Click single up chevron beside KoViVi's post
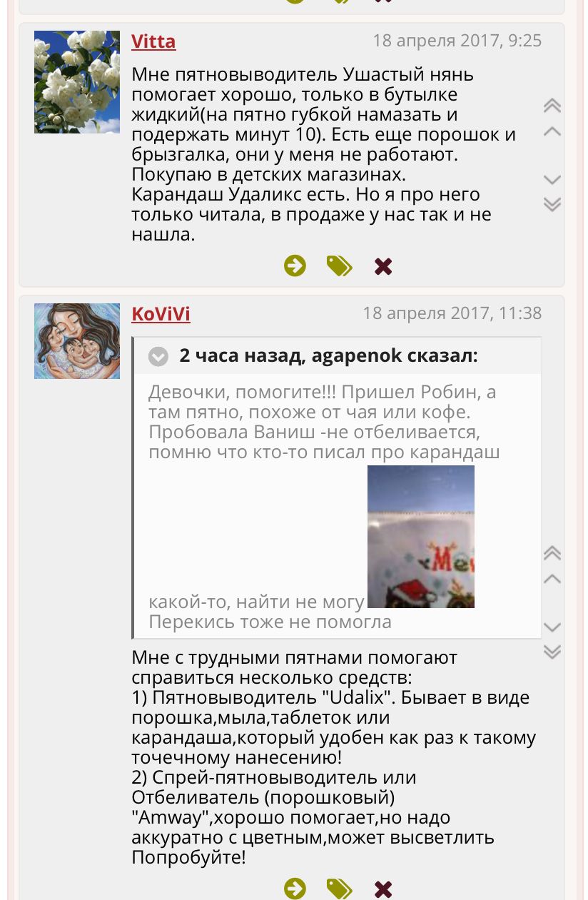The width and height of the screenshot is (588, 900). coord(552,579)
